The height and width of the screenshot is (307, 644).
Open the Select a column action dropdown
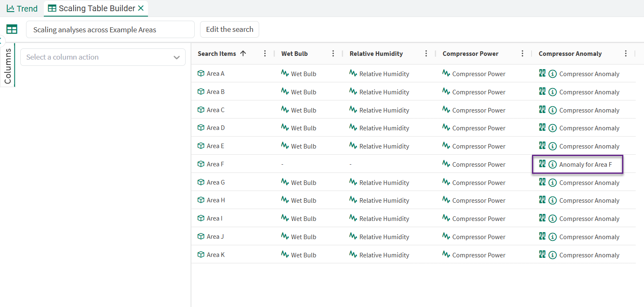[x=103, y=57]
